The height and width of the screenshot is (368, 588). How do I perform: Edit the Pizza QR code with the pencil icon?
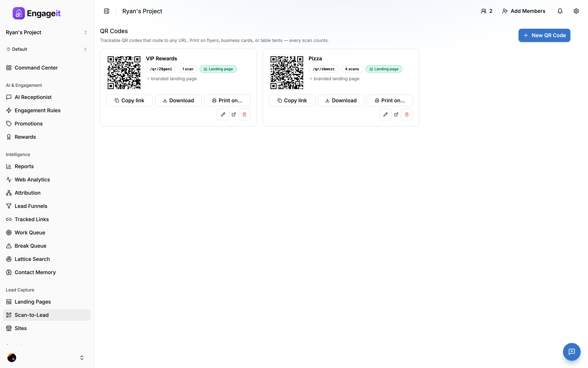coord(385,114)
